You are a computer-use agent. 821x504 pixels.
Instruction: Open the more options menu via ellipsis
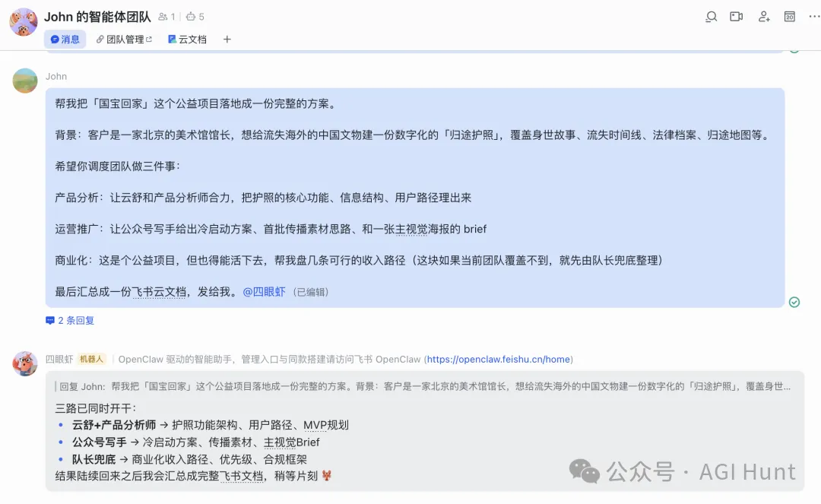click(x=815, y=16)
